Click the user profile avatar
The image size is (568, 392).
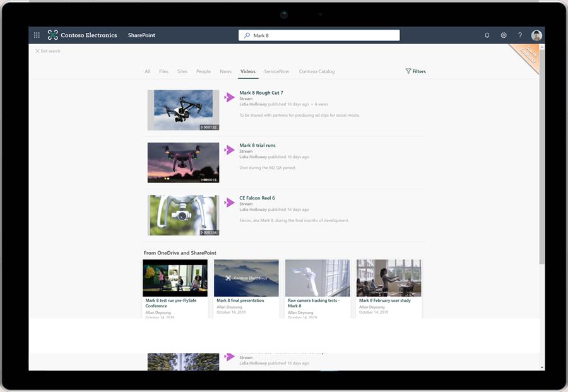click(x=536, y=35)
